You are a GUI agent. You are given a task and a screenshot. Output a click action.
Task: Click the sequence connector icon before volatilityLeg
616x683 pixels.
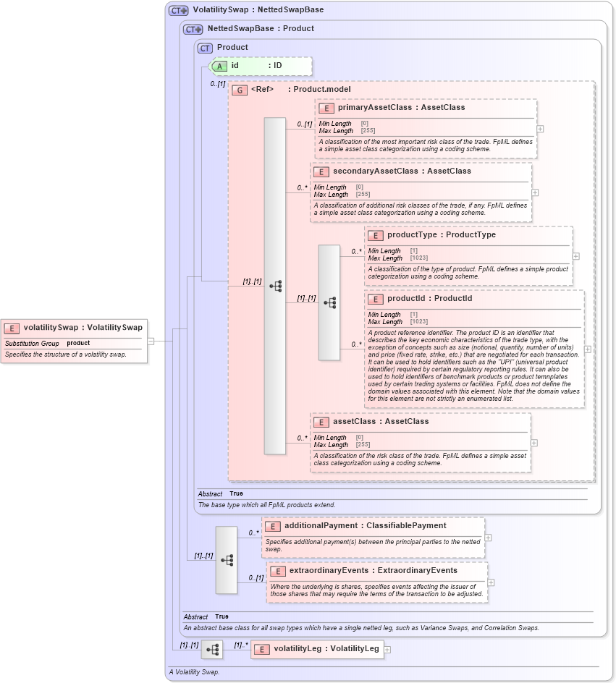pos(213,650)
